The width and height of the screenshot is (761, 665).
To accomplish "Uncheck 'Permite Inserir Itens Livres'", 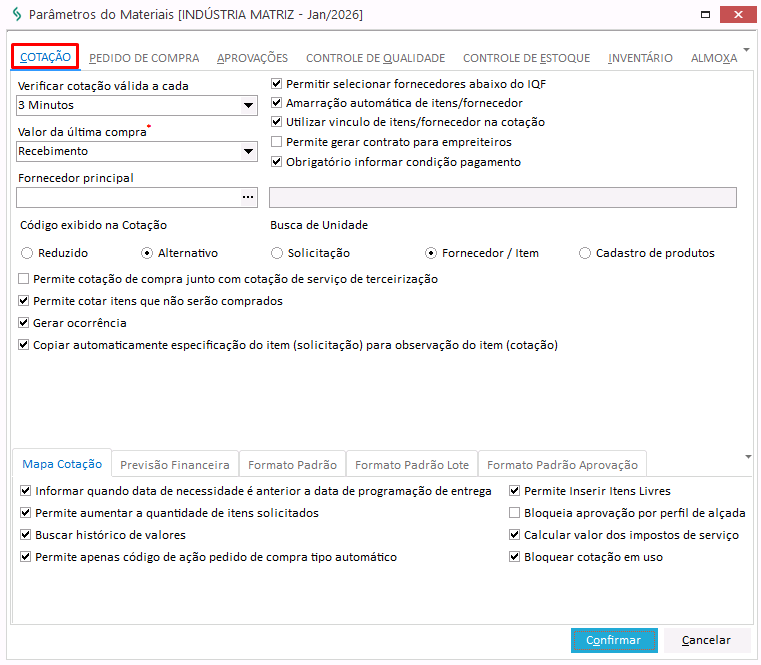I will coord(514,491).
